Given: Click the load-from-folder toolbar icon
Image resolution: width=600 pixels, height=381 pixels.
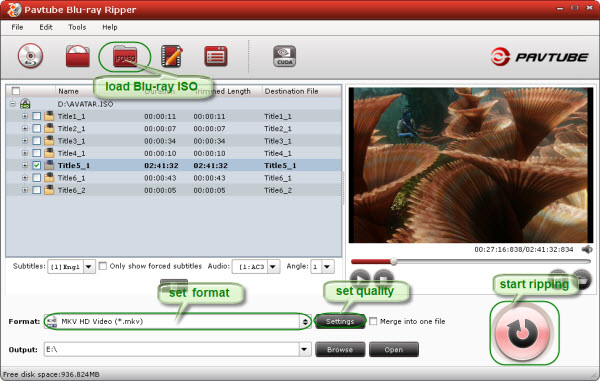Looking at the screenshot, I should coord(78,56).
